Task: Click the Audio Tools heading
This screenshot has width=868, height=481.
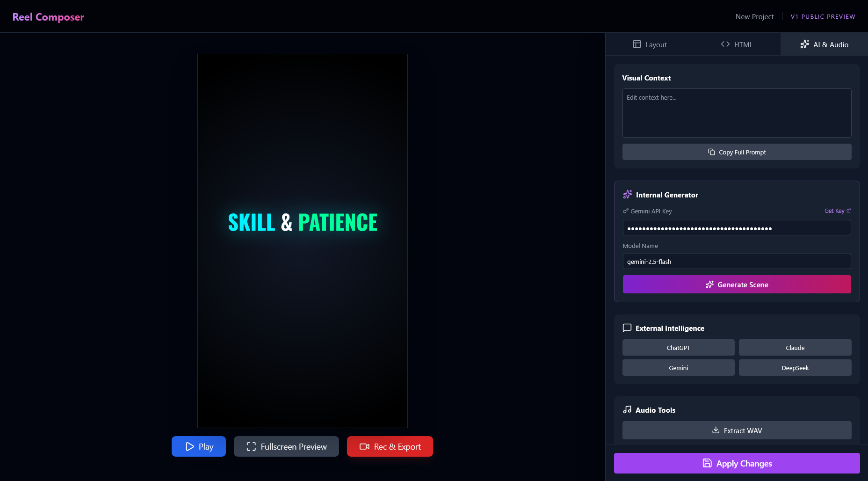Action: point(655,410)
